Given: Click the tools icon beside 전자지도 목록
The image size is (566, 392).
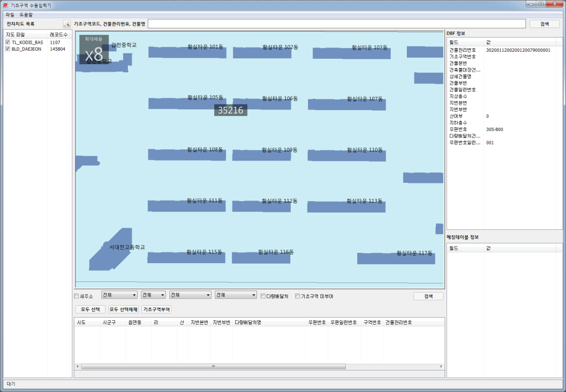Looking at the screenshot, I should point(67,24).
